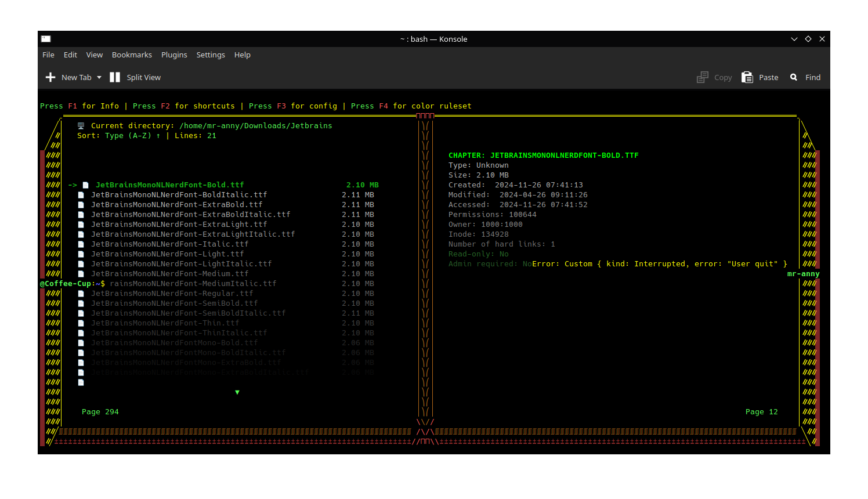Open the Bookmarks menu
This screenshot has height=499, width=868.
(x=132, y=55)
